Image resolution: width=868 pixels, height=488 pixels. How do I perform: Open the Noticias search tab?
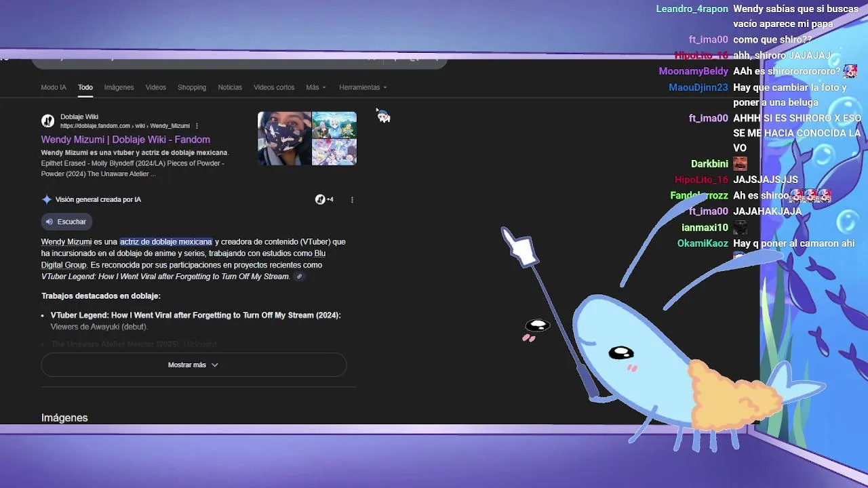click(x=230, y=87)
